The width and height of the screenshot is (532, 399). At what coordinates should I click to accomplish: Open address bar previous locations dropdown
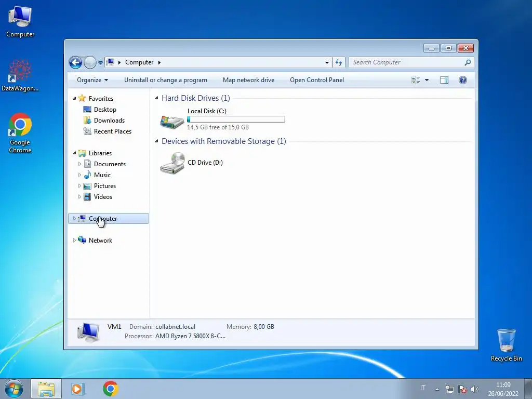(327, 62)
